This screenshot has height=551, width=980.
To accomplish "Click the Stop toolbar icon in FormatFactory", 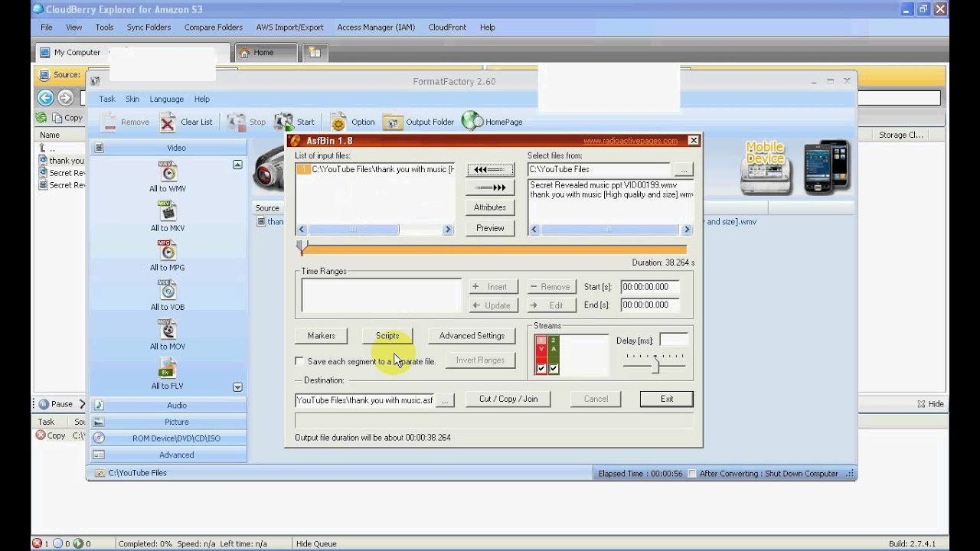I will pyautogui.click(x=236, y=122).
